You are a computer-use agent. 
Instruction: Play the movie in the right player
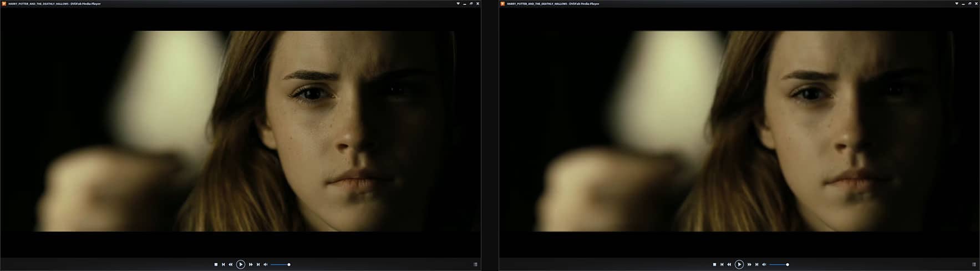(x=739, y=264)
